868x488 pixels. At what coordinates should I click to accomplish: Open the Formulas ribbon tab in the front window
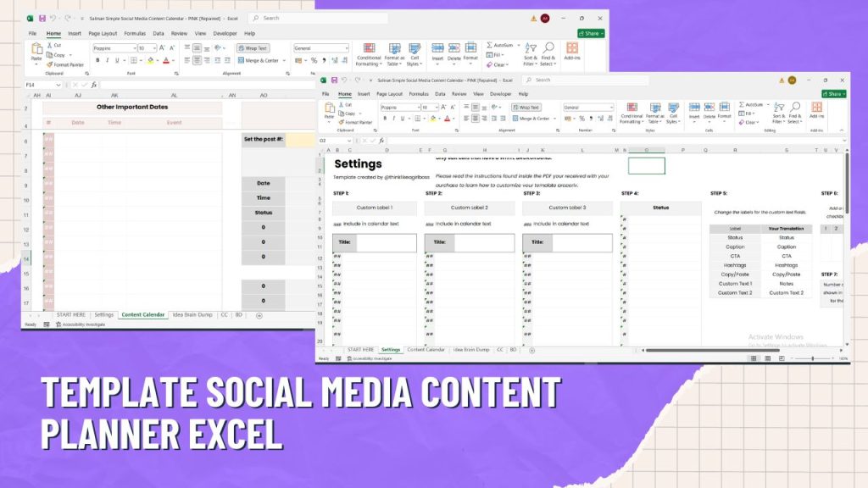pos(419,94)
